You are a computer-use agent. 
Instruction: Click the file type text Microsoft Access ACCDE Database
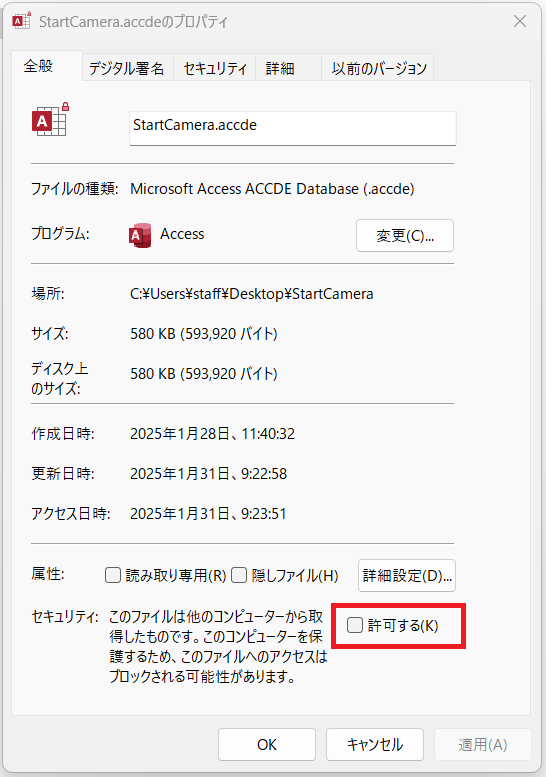coord(272,189)
